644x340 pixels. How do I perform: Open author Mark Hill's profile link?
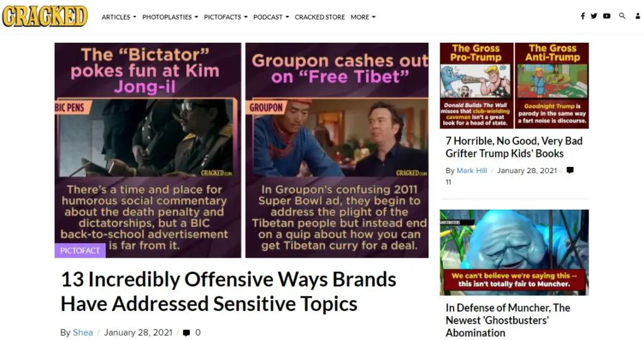472,170
